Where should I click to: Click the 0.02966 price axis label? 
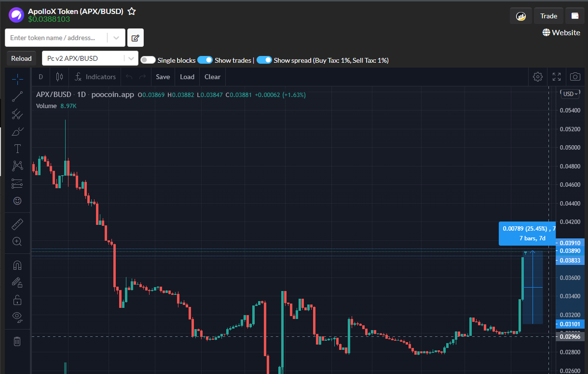[569, 337]
